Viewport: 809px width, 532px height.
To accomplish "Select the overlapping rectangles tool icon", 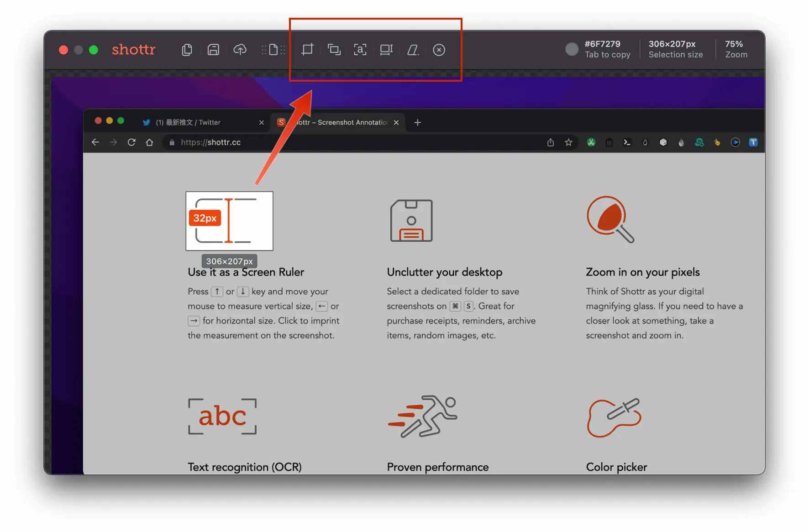I will [x=334, y=50].
